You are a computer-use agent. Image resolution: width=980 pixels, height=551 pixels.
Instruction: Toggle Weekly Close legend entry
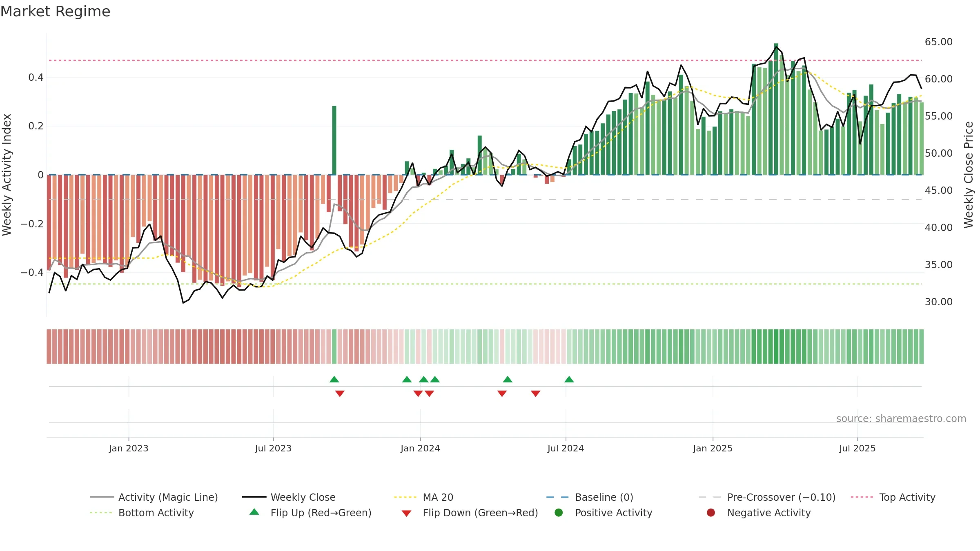point(289,497)
